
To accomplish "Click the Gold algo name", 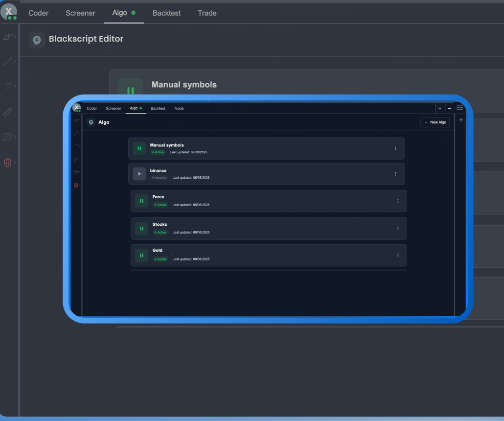I will [x=158, y=250].
